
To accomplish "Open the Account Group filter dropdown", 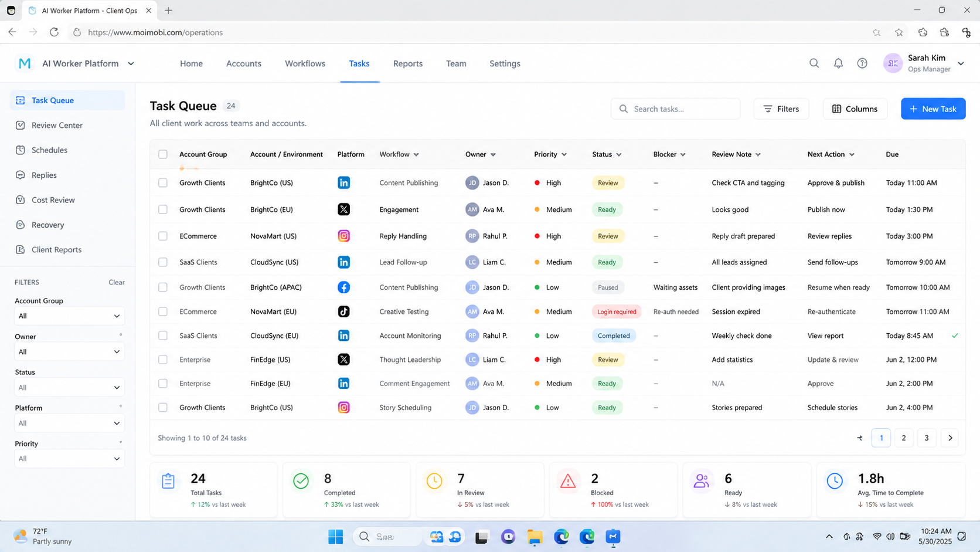I will (x=69, y=316).
